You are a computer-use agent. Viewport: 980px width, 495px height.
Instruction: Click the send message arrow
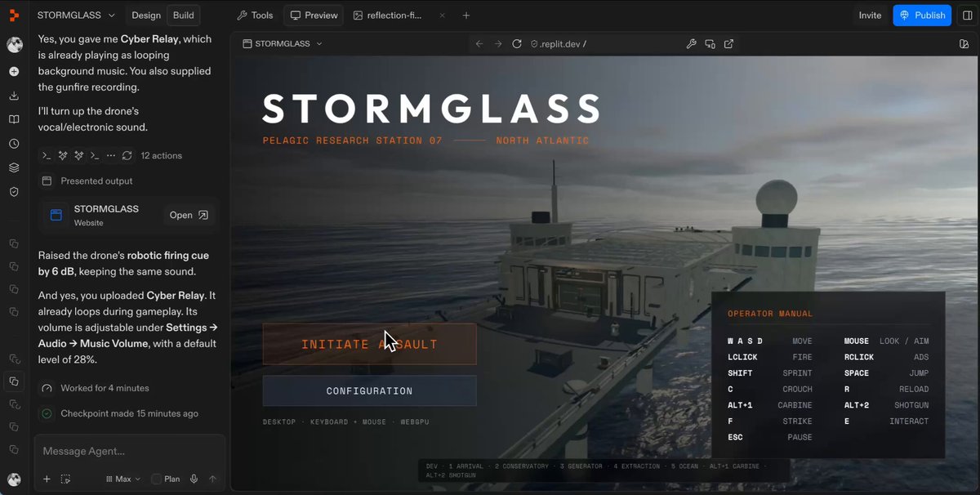(213, 479)
